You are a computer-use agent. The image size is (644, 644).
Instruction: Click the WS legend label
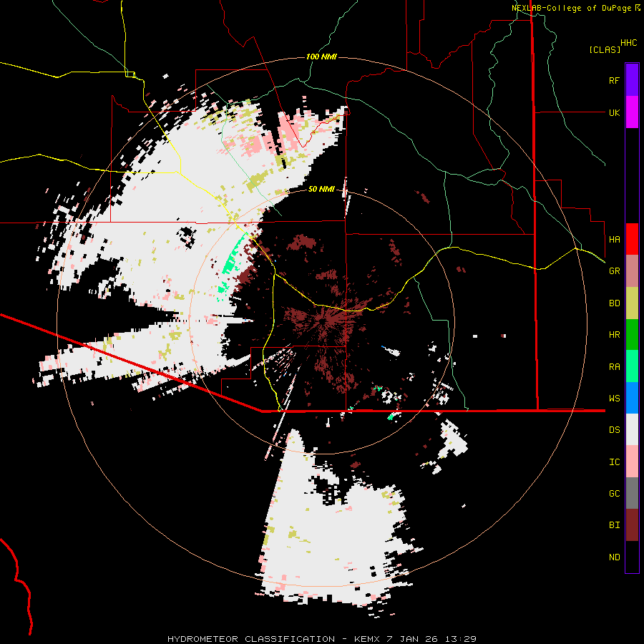(614, 398)
